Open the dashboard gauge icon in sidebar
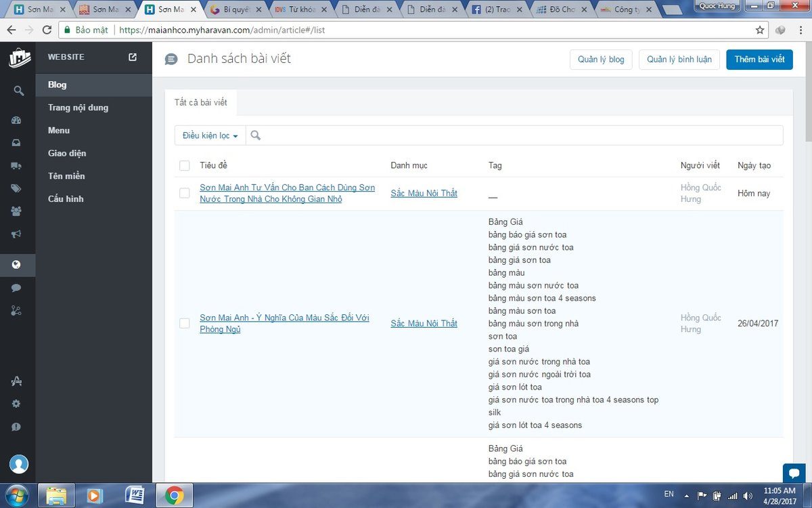Viewport: 812px width, 508px height. 17,121
